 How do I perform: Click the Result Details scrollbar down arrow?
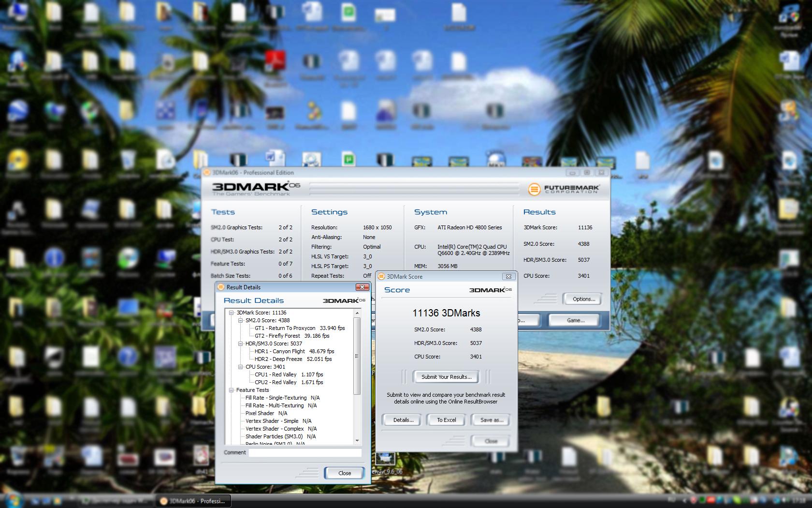pos(357,441)
